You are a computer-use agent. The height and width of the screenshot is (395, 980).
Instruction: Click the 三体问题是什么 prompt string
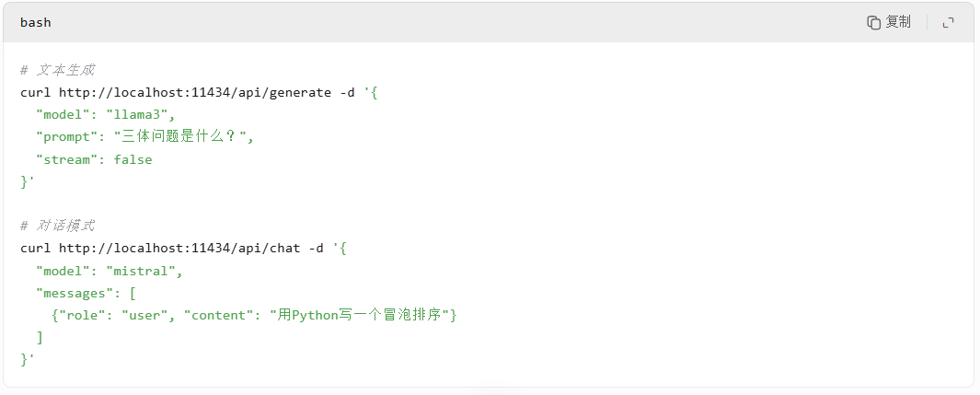[x=180, y=137]
